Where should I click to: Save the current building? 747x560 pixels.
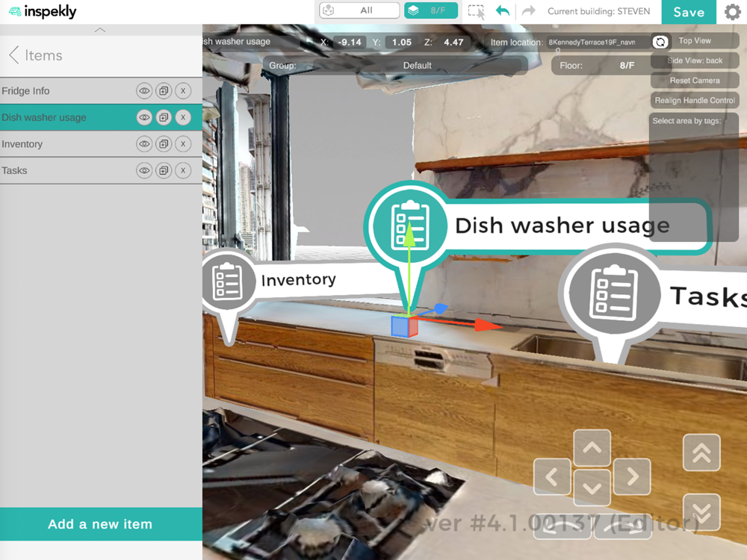[689, 12]
